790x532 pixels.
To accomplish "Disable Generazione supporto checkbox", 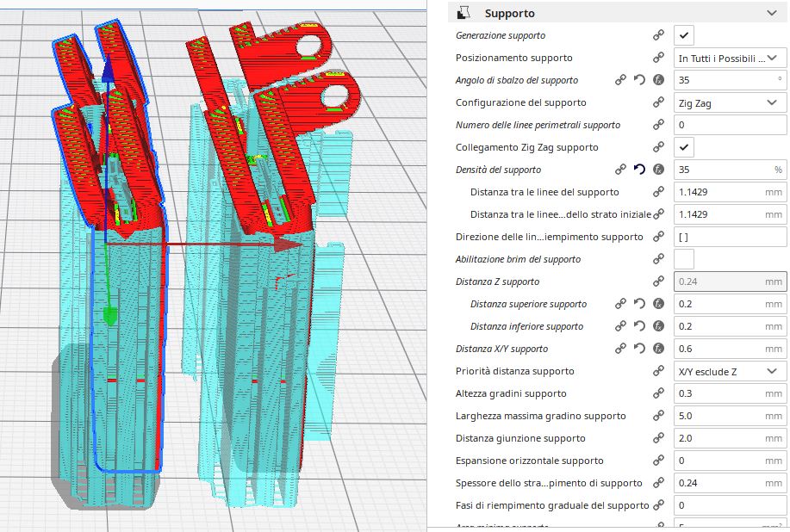I will point(684,35).
